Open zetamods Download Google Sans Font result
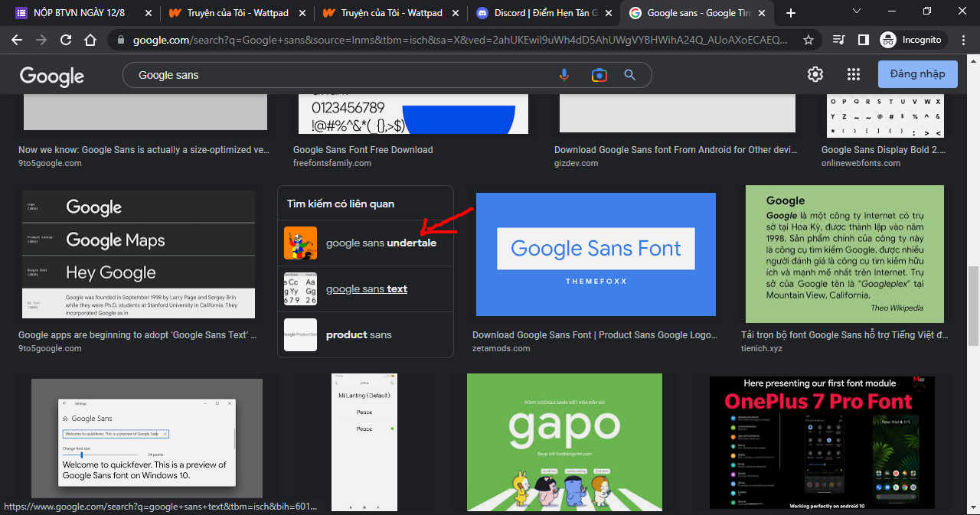The height and width of the screenshot is (515, 980). point(596,335)
